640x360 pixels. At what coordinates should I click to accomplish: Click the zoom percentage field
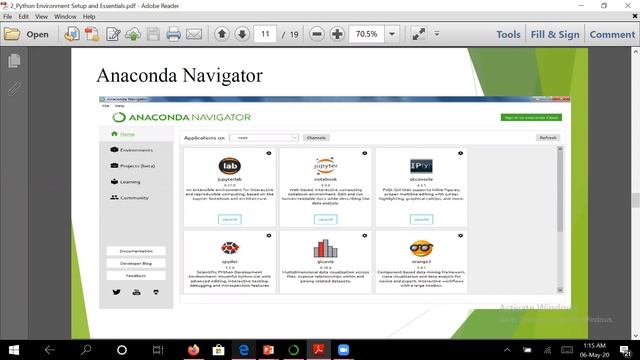(x=367, y=34)
